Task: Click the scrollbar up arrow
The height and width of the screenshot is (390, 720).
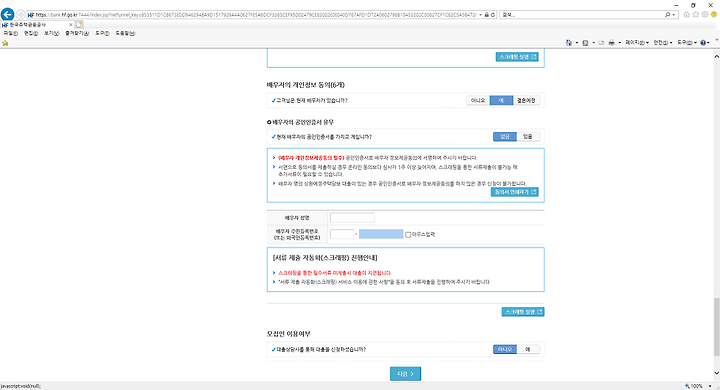Action: coord(716,56)
